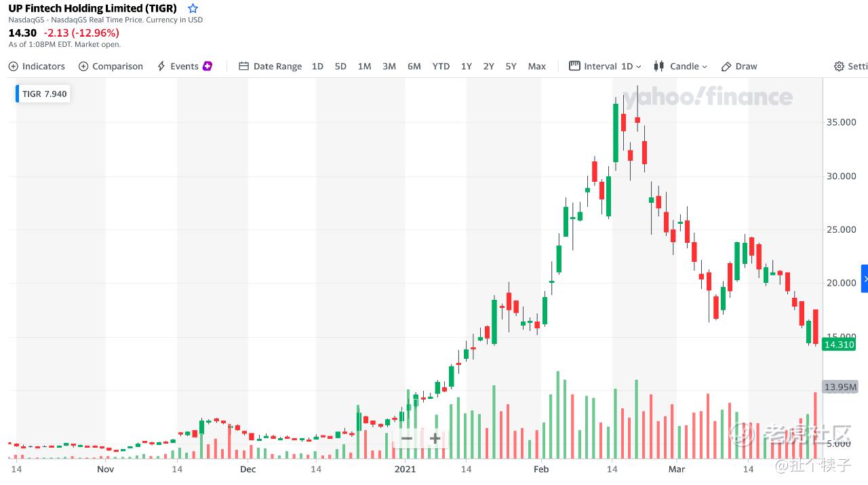
Task: Select the YTD date range
Action: [441, 66]
